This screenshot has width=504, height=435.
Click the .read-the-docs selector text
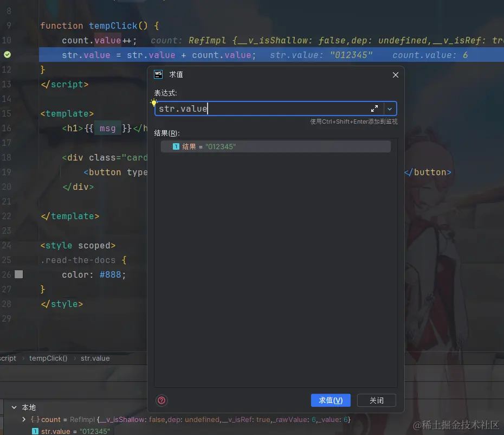point(78,260)
